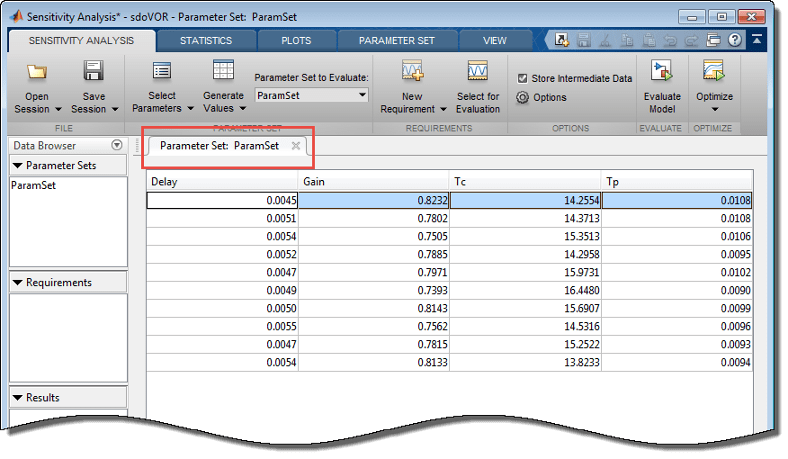The image size is (788, 459).
Task: Collapse the Parameter Sets section
Action: tap(18, 165)
